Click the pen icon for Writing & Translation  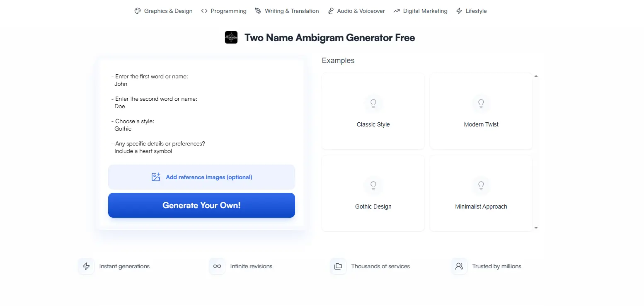click(x=258, y=11)
